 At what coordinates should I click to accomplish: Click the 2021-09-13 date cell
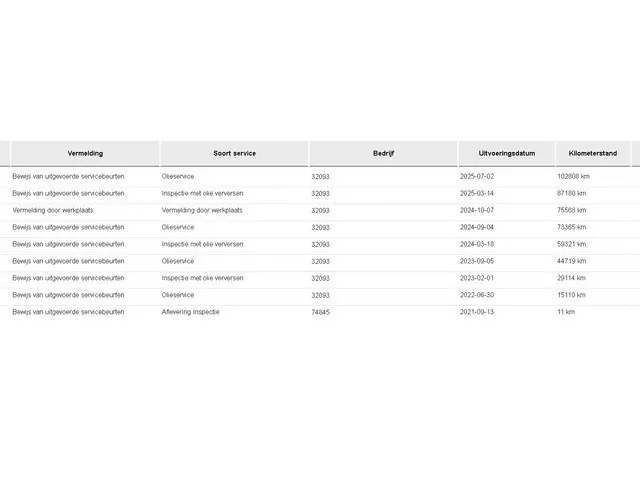click(479, 312)
